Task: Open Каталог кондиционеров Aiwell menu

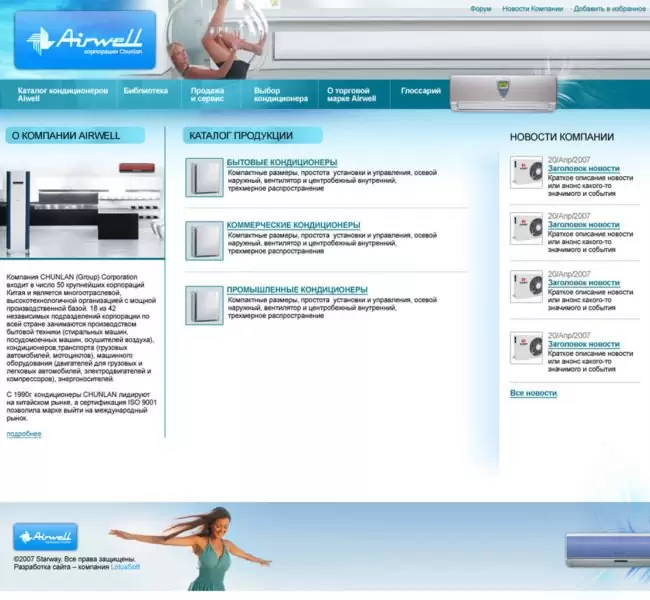Action: [63, 95]
